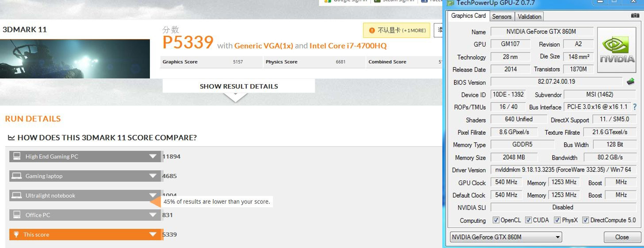Click the Shaders value 640 Unified
644x248 pixels.
518,119
